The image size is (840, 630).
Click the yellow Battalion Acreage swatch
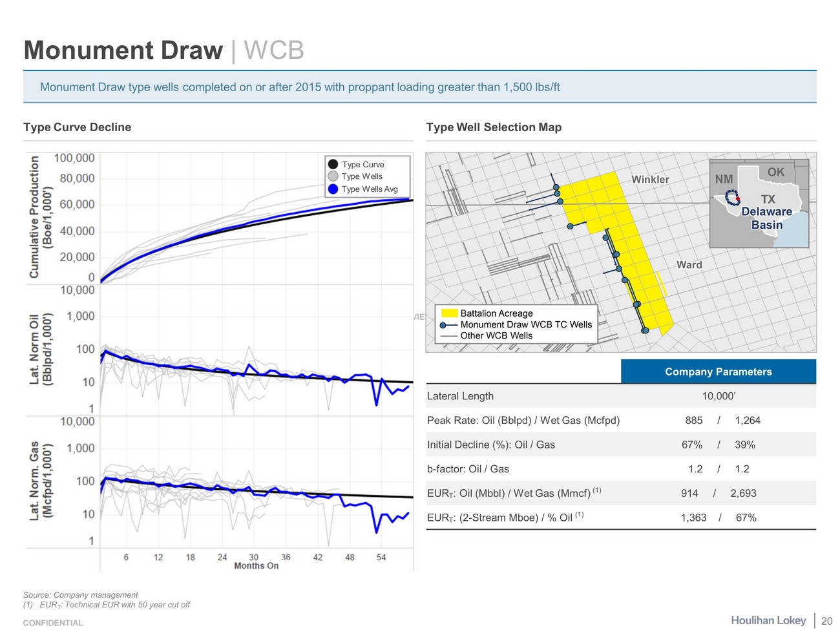coord(449,313)
